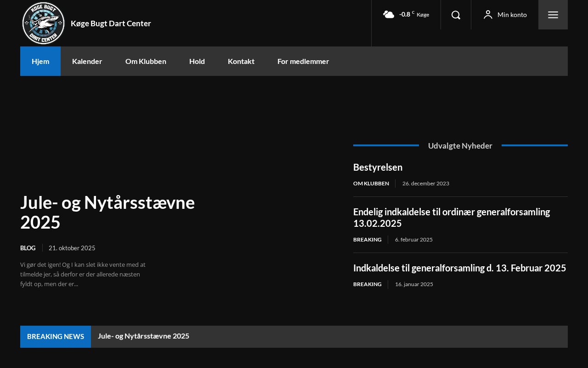Click the Køge Bugt Dart Center site title
Viewport: 588px width, 368px height.
click(x=111, y=23)
